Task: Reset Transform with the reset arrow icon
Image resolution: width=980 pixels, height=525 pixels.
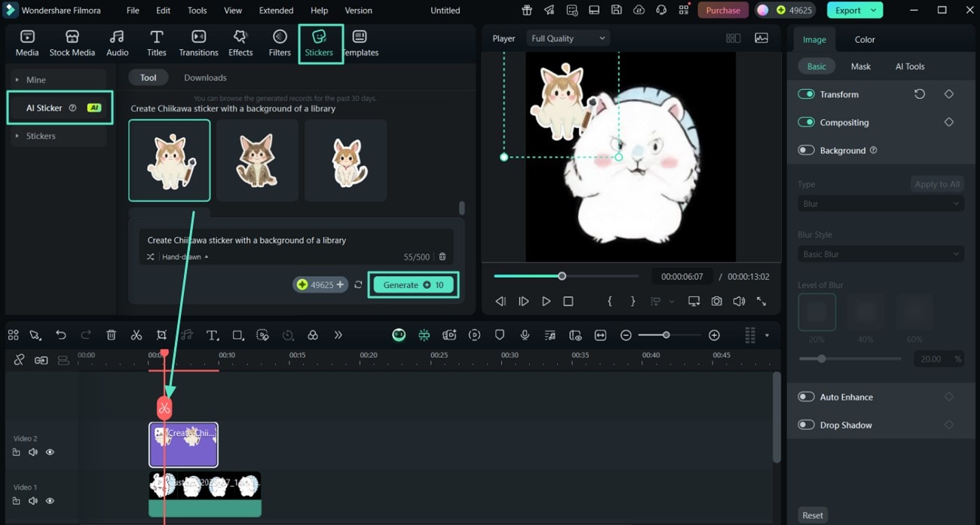Action: (920, 94)
